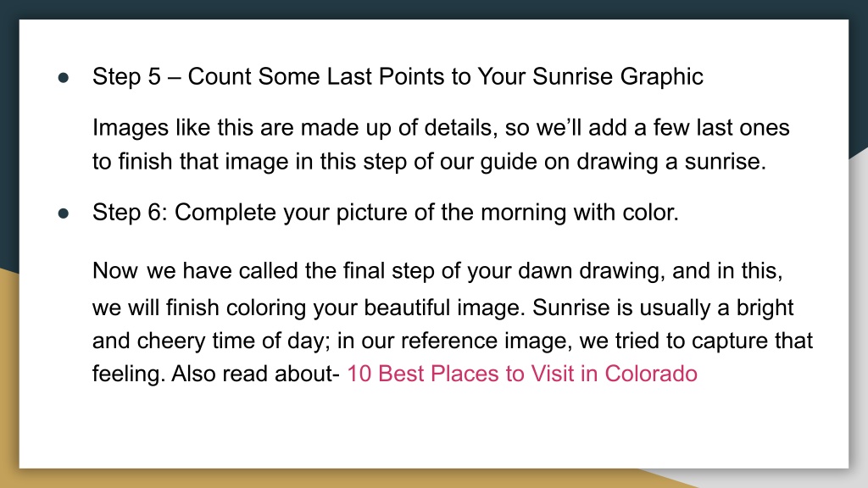Screen dimensions: 868x488
Task: Select the bullet point beside Step 6
Action: point(63,213)
